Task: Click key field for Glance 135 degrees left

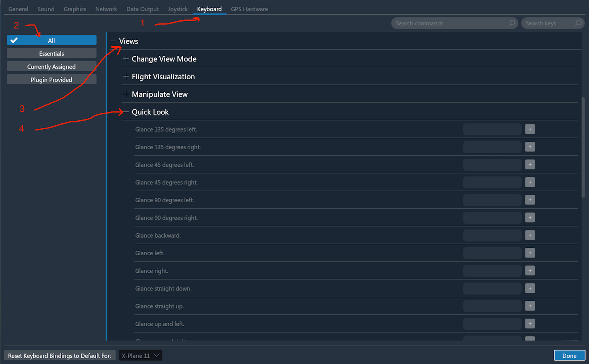Action: [x=492, y=129]
